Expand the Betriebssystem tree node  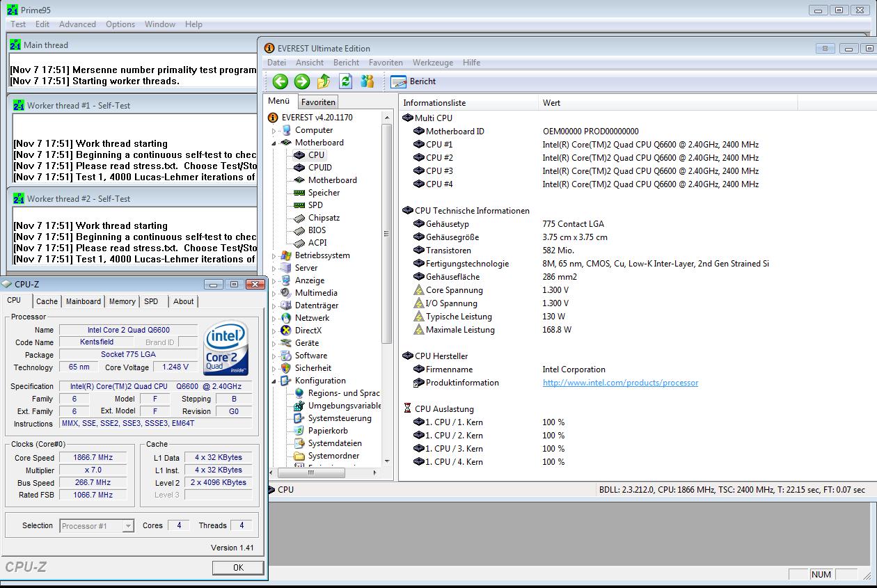(274, 256)
